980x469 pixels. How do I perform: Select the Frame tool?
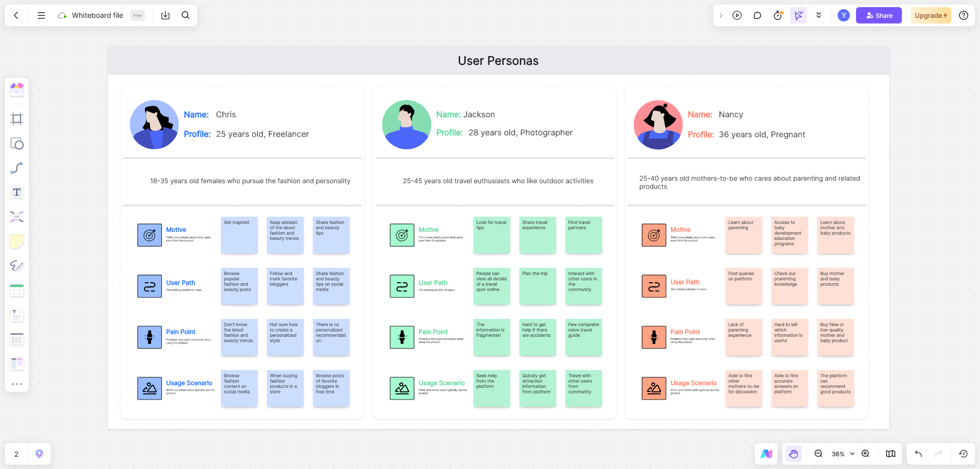coord(17,119)
